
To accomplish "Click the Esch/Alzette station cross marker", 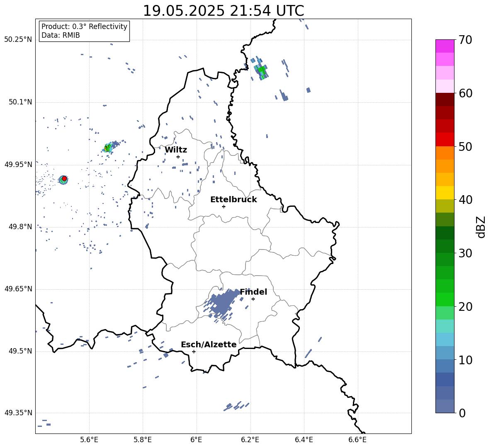I will (194, 351).
